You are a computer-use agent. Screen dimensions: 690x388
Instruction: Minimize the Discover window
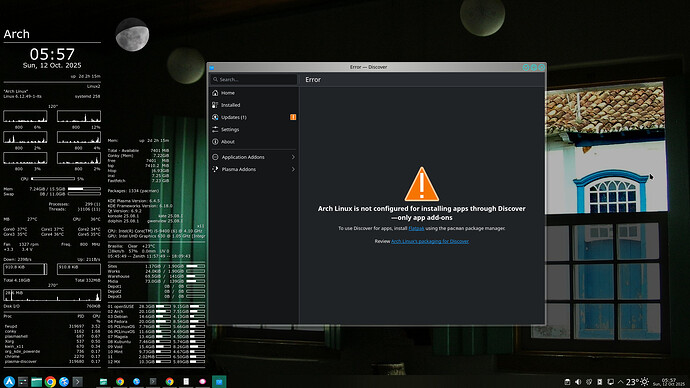click(525, 67)
